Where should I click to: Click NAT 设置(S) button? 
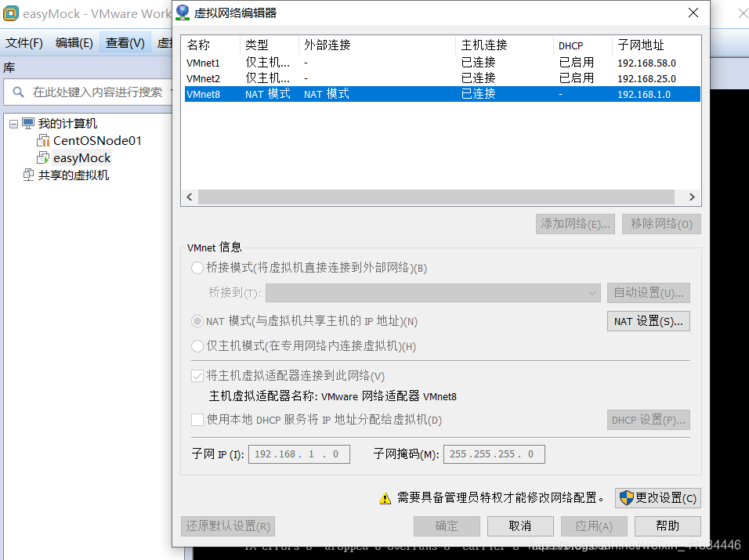click(x=649, y=321)
